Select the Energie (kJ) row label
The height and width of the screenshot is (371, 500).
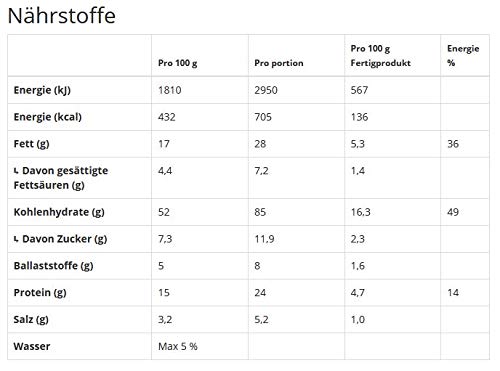[x=42, y=90]
